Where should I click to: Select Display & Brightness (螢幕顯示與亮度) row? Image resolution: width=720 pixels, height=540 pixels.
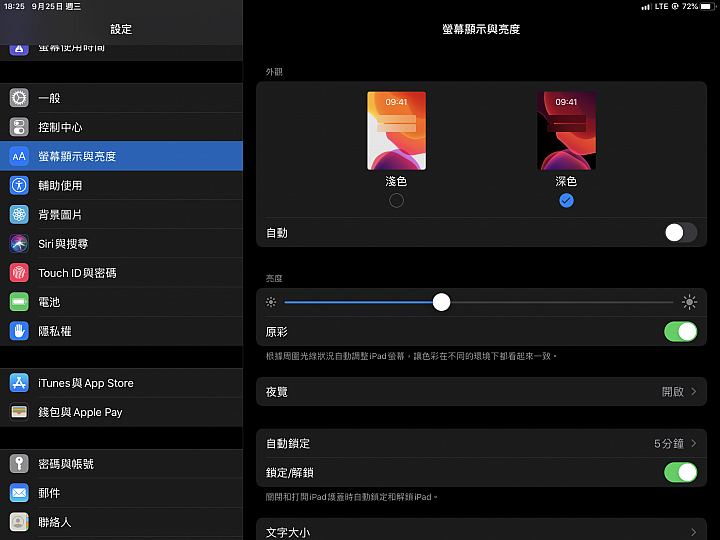tap(121, 157)
